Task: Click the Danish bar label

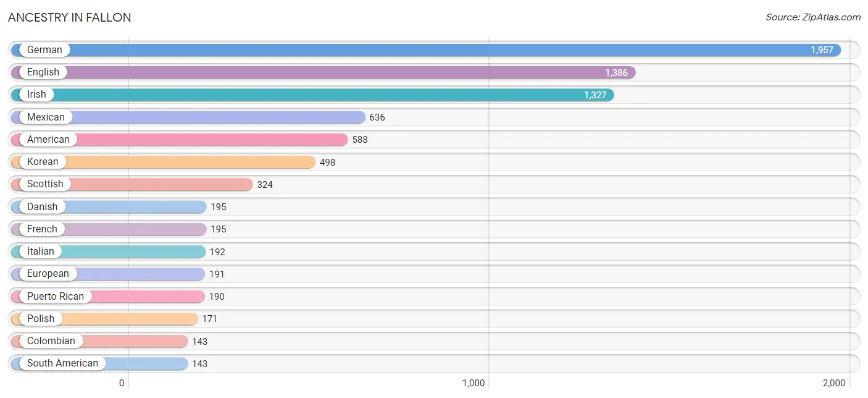Action: (42, 206)
